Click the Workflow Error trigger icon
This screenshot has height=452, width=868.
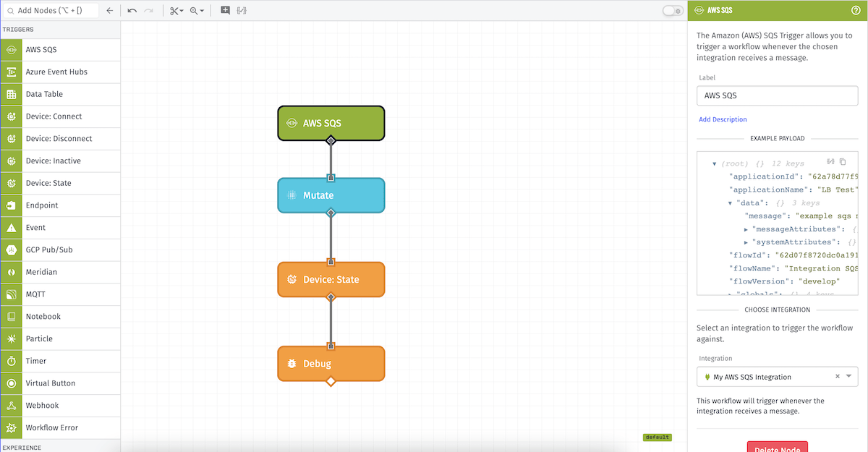point(11,428)
